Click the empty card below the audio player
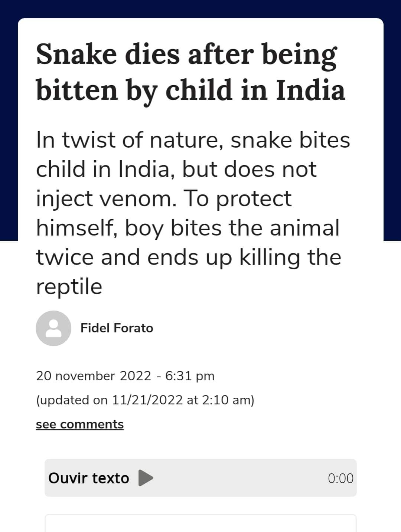This screenshot has height=532, width=401. 200,523
